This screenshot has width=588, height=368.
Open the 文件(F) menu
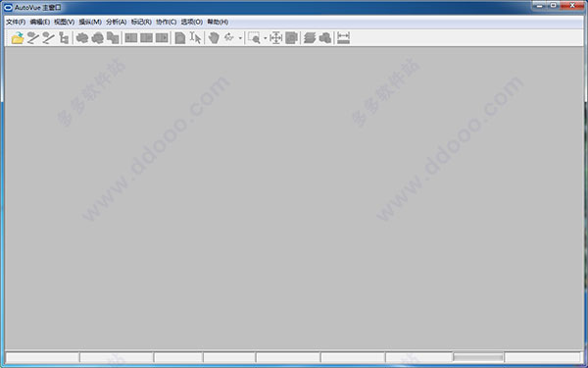16,22
